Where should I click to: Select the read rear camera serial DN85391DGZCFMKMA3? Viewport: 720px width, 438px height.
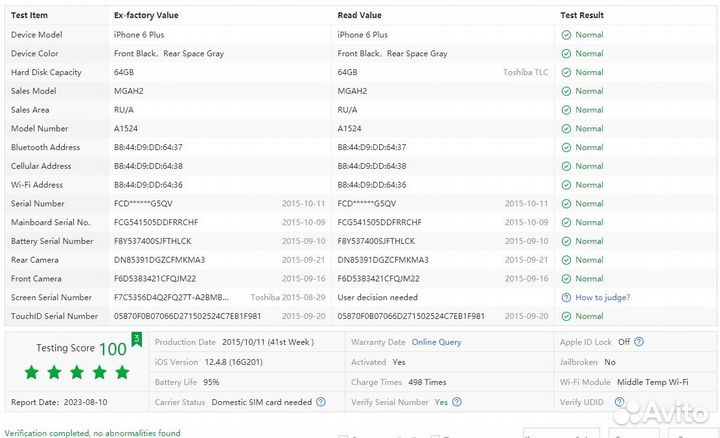(383, 260)
